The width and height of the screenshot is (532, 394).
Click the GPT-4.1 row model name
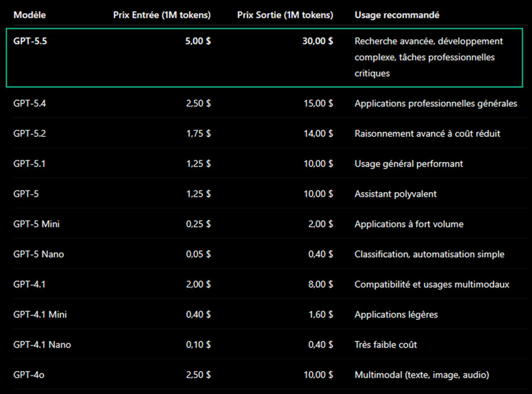coord(29,284)
